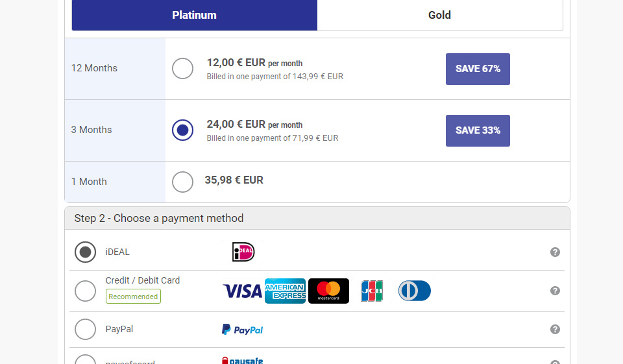Switch to the Gold tab

coord(439,15)
